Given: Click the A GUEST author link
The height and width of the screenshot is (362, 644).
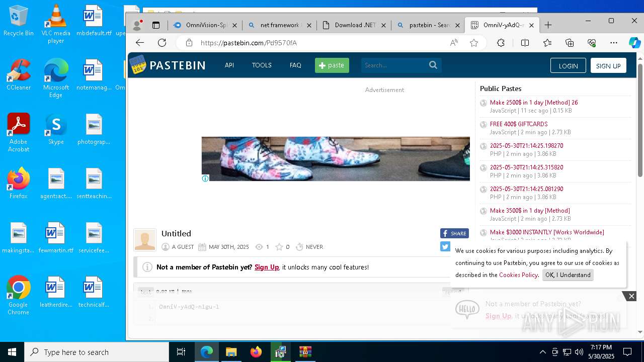Looking at the screenshot, I should (x=183, y=247).
